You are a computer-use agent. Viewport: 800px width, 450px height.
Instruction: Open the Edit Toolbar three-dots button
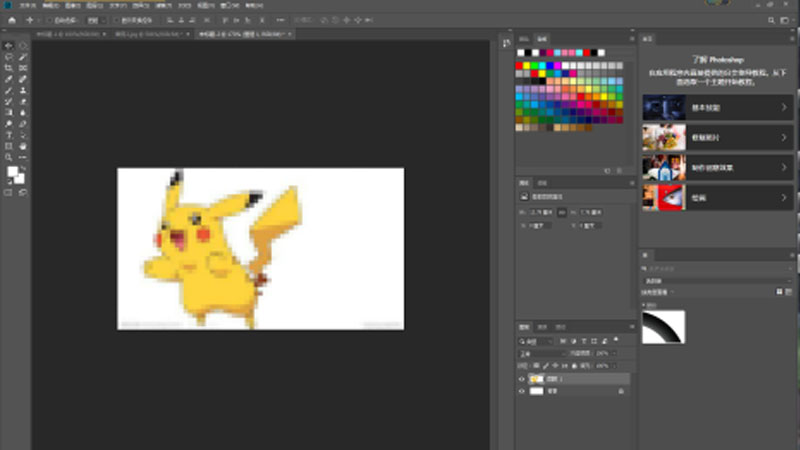23,158
